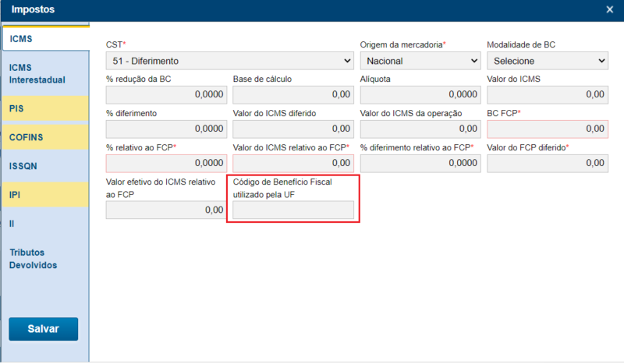Switch to the IPI tab

point(44,194)
